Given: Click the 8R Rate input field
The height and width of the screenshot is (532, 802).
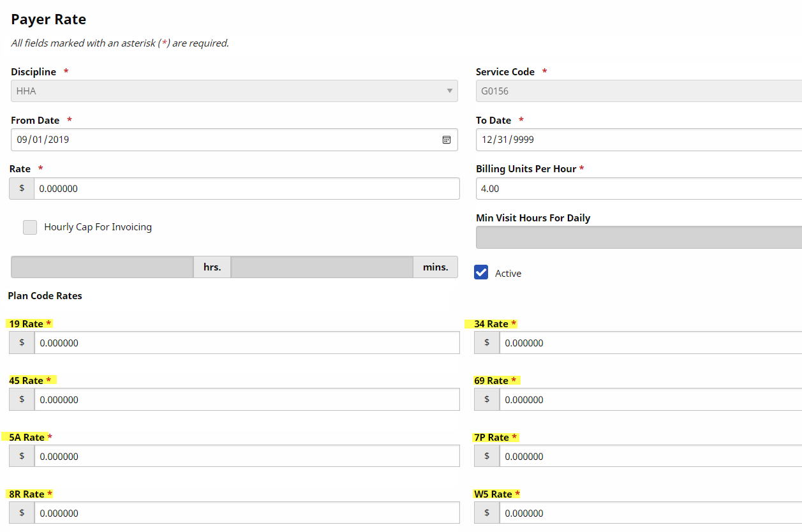Looking at the screenshot, I should coord(246,514).
